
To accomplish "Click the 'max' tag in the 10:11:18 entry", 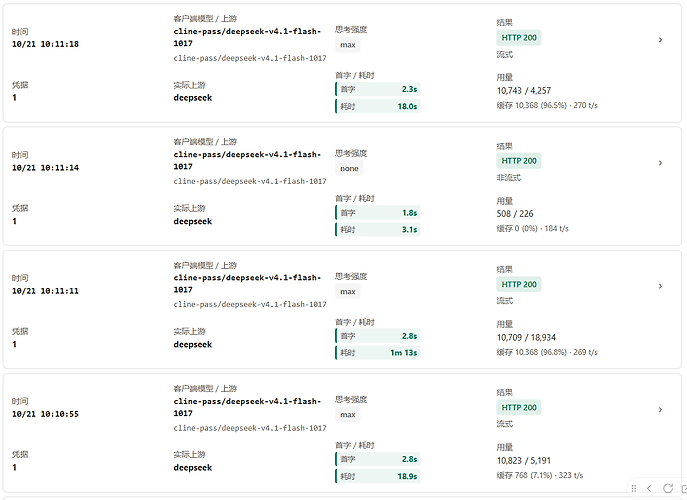I will point(348,45).
